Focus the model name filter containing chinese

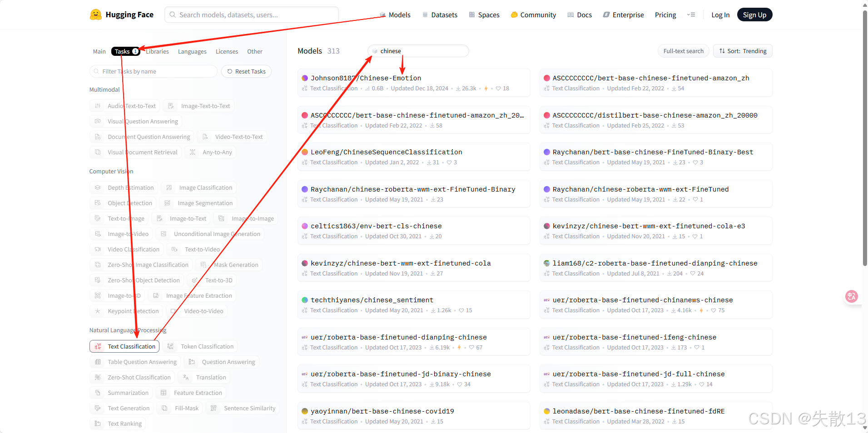click(x=418, y=51)
